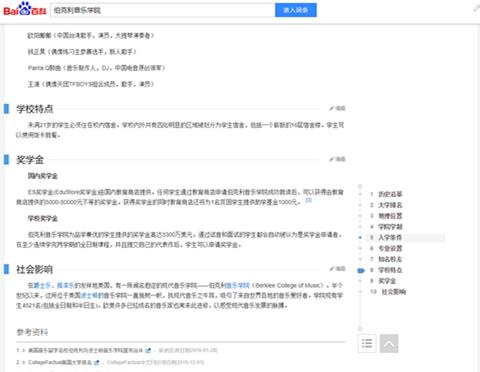
Task: Edit the 社会影响 section via its pencil link
Action: (x=337, y=269)
